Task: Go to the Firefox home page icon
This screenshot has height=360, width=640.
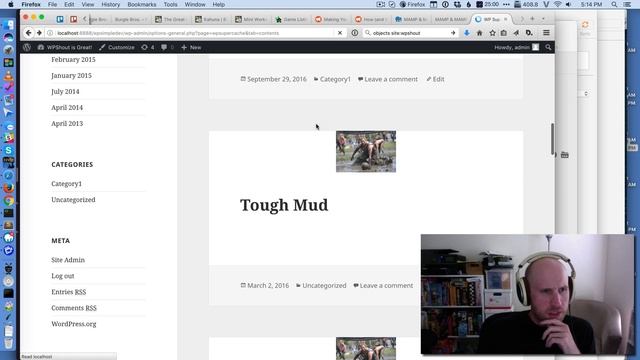Action: tap(480, 33)
